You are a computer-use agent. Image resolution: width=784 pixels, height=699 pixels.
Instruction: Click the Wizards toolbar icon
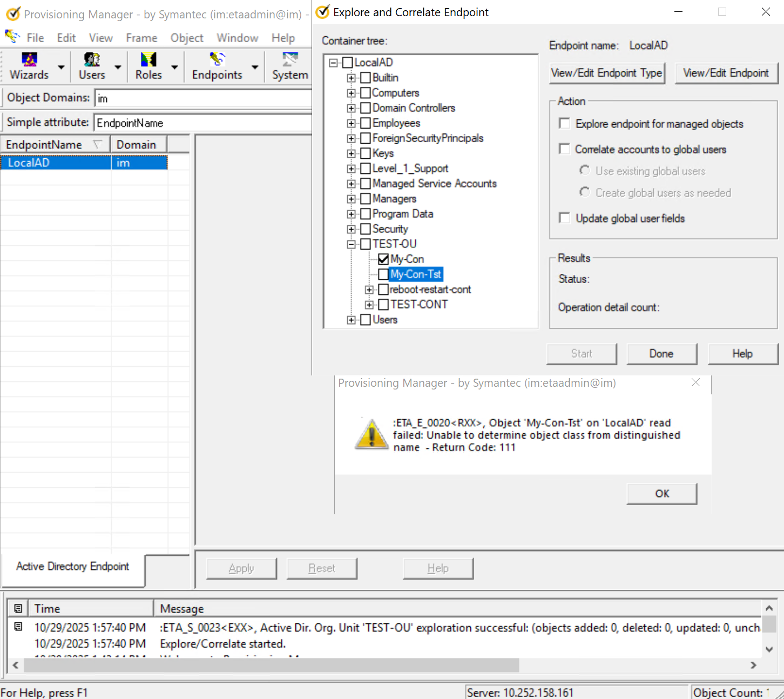coord(29,59)
